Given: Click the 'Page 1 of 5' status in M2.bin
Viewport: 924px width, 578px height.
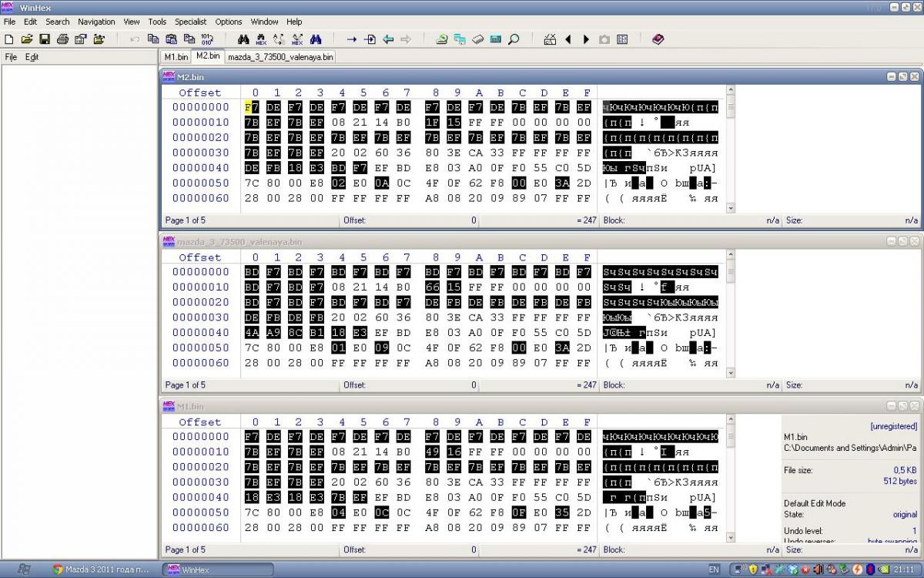Looking at the screenshot, I should tap(186, 220).
